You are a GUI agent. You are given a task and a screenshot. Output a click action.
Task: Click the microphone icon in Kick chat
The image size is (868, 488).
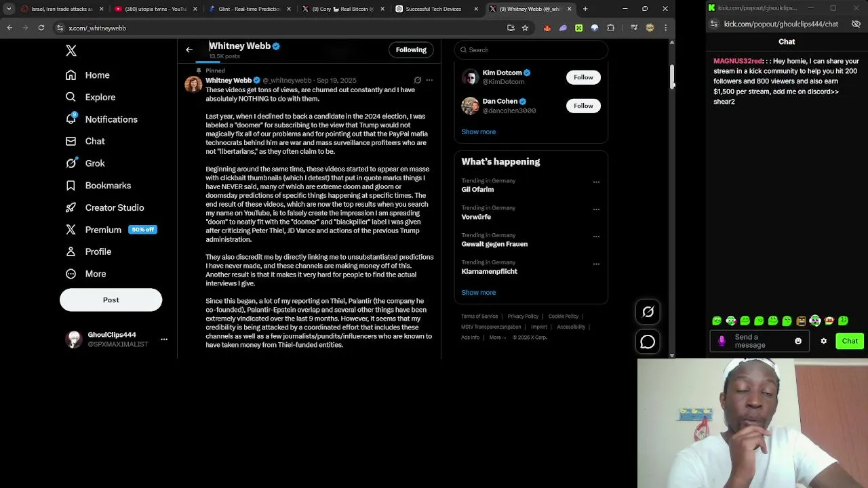pos(722,341)
